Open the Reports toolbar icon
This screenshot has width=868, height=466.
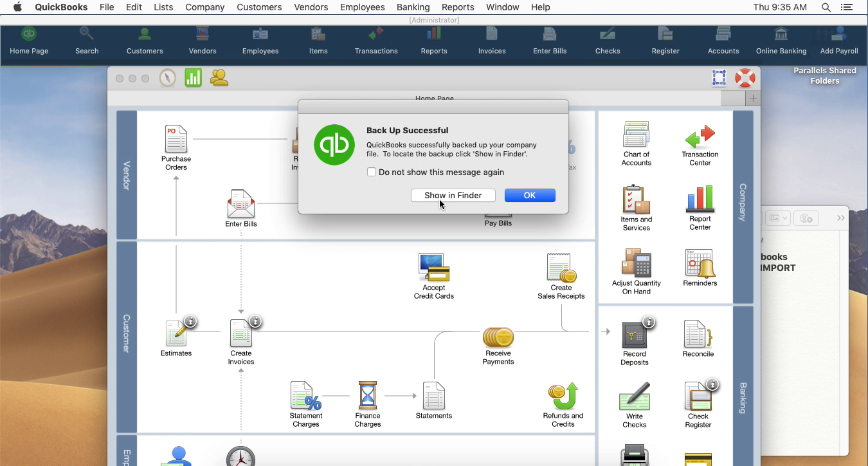(434, 41)
